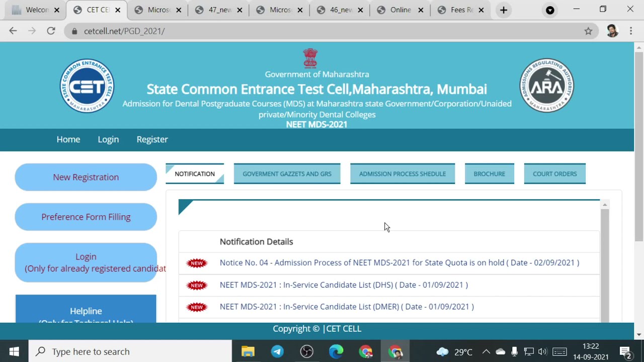The height and width of the screenshot is (362, 644).
Task: Click the OneDrive cloud tray icon
Action: (500, 351)
